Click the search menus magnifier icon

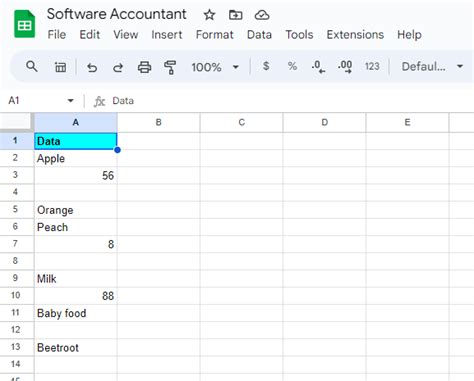(x=32, y=67)
